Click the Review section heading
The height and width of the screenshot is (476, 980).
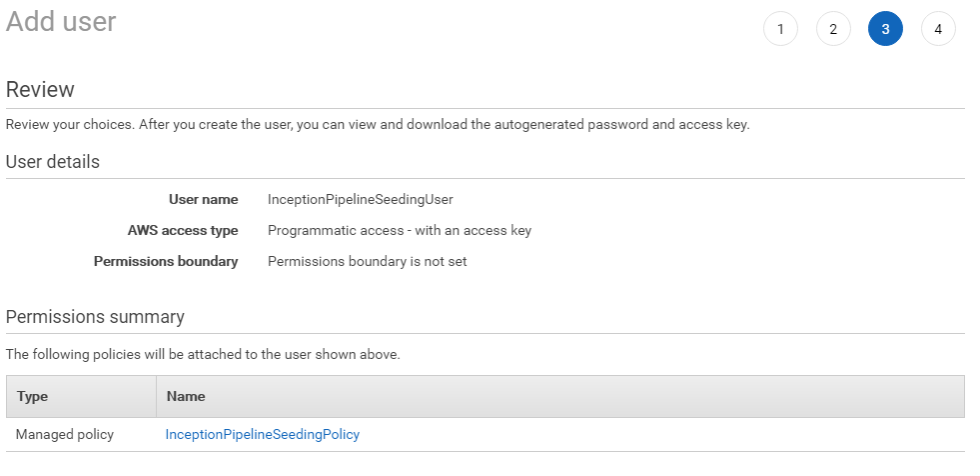point(40,89)
